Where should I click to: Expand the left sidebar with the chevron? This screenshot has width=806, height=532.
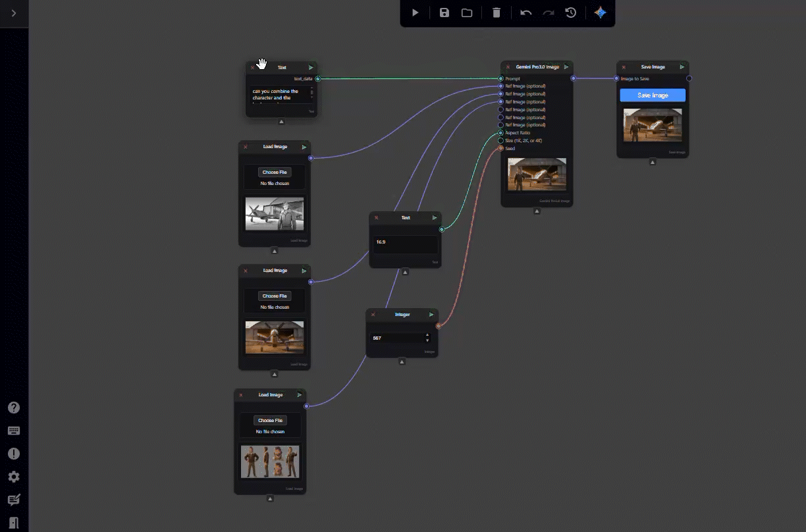click(14, 13)
